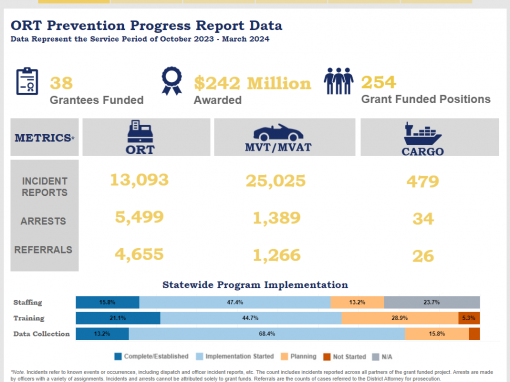510x382 pixels.
Task: Click the Training 28.9% planning segment
Action: (x=400, y=318)
